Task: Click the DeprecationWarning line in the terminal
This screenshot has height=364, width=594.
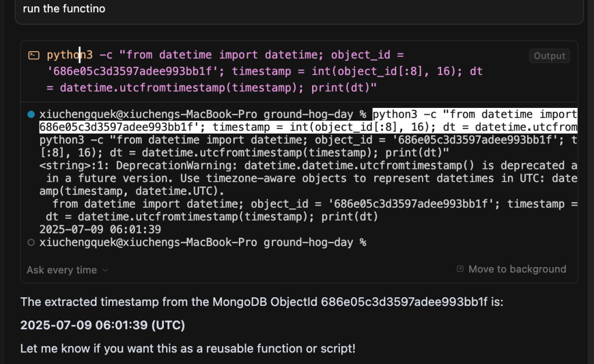Action: coord(308,166)
